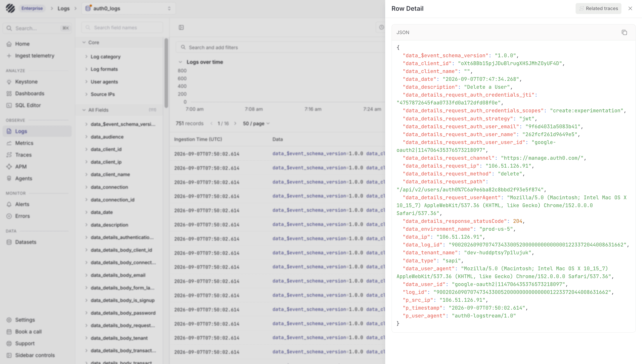642x364 pixels.
Task: Click the Ingest telemetry plus icon
Action: tap(9, 55)
